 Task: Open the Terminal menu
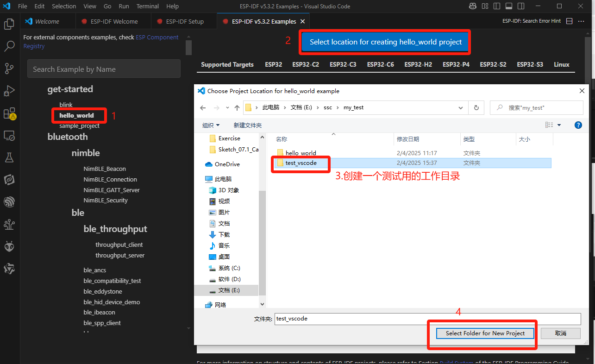click(x=148, y=6)
